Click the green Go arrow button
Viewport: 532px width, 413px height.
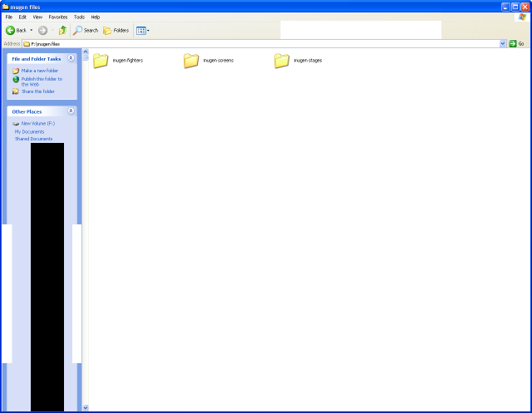[513, 43]
